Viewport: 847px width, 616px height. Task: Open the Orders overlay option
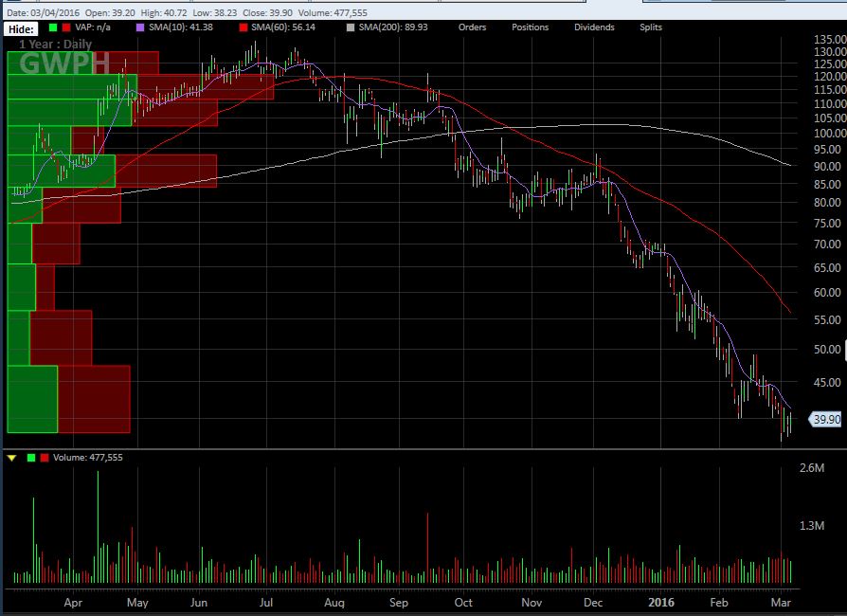pos(472,27)
